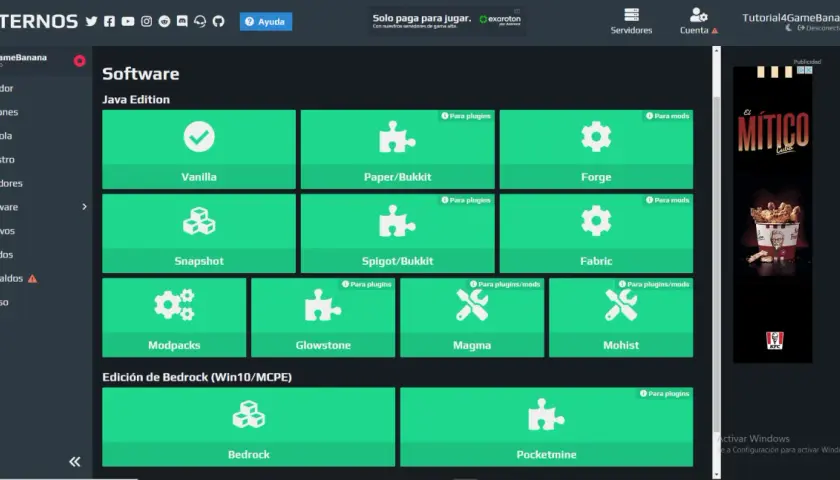
Task: Select the Vanilla software tile
Action: pos(199,149)
